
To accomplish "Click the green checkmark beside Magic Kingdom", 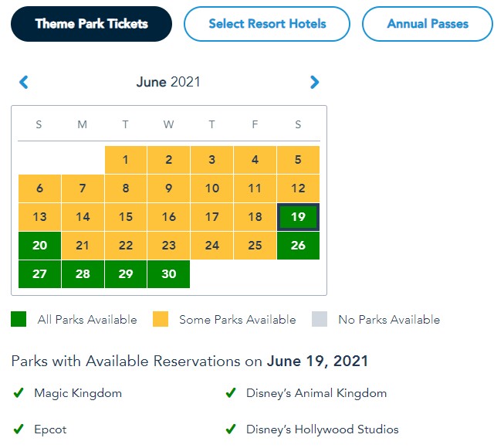I will tap(19, 393).
